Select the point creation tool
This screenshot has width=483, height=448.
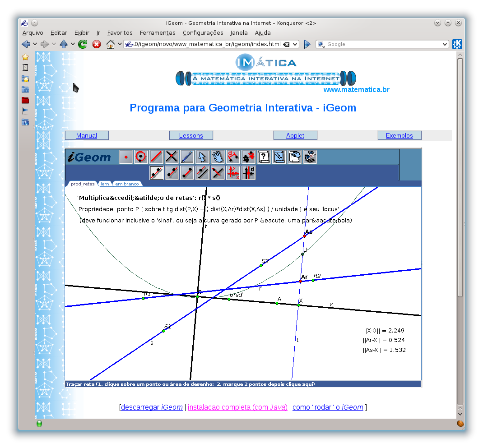125,157
